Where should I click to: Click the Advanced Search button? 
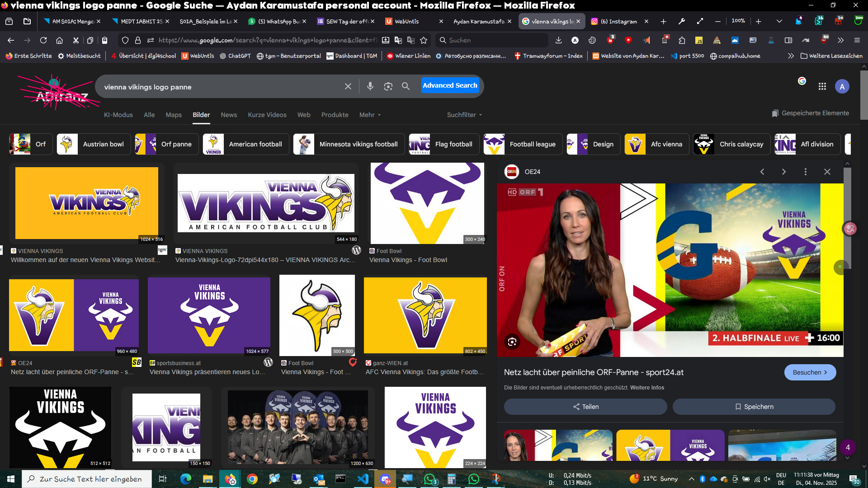(450, 85)
